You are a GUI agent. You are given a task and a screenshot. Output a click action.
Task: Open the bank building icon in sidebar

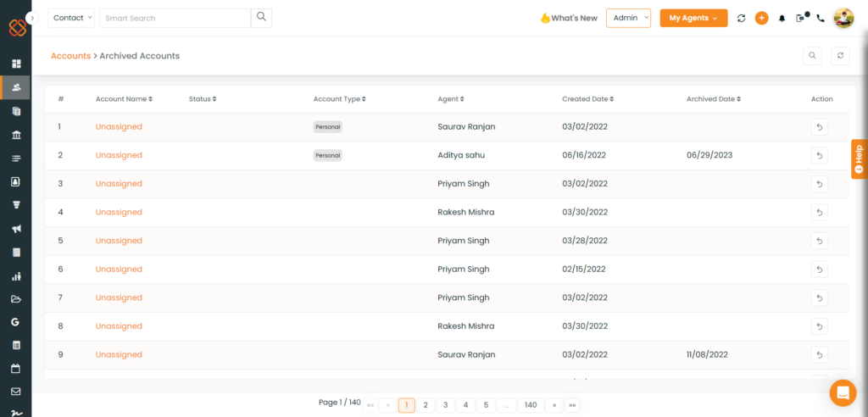point(15,135)
